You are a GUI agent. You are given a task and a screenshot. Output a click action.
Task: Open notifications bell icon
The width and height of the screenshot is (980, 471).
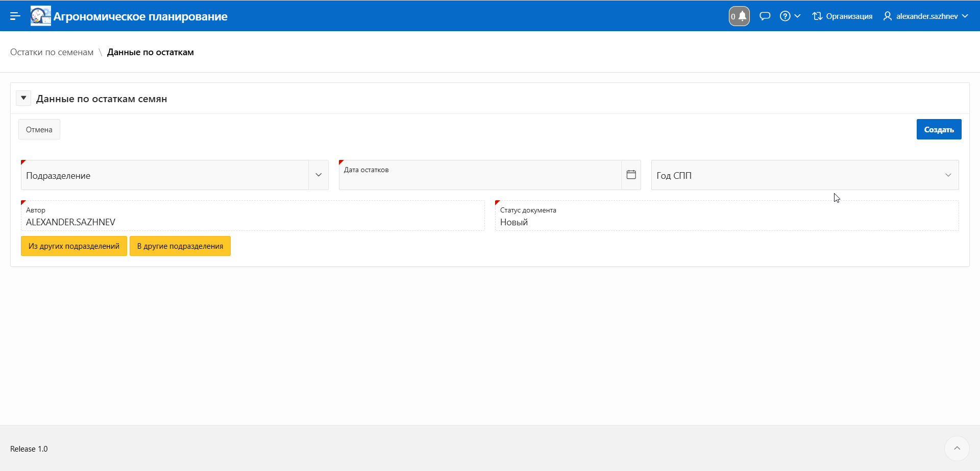coord(739,16)
